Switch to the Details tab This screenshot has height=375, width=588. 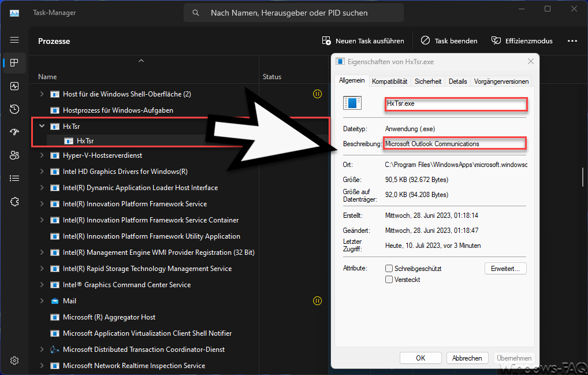[458, 81]
